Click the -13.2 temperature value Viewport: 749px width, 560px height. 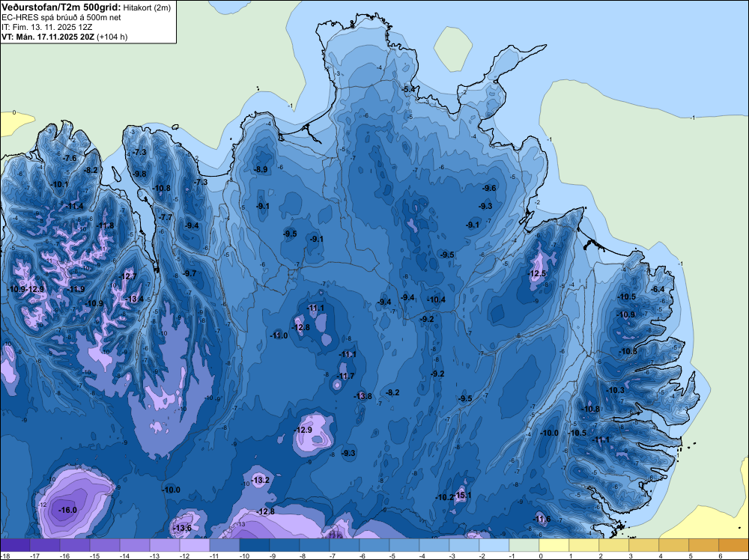coord(261,481)
